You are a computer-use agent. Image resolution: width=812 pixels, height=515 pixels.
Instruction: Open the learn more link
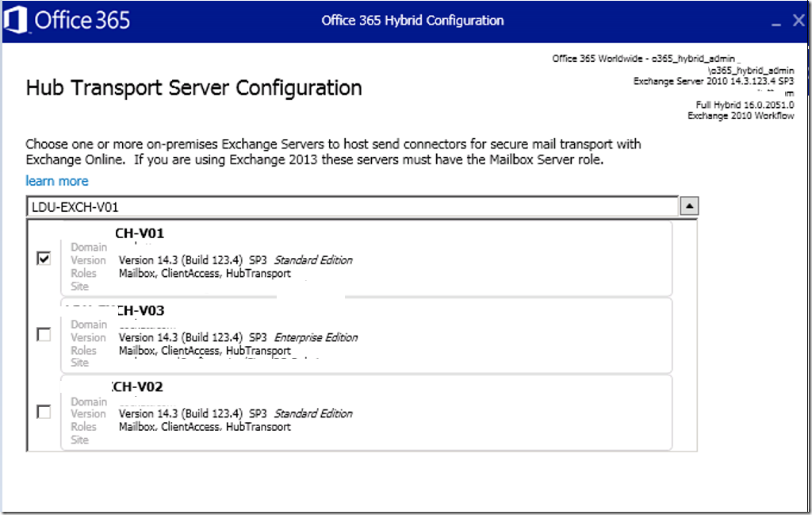57,181
